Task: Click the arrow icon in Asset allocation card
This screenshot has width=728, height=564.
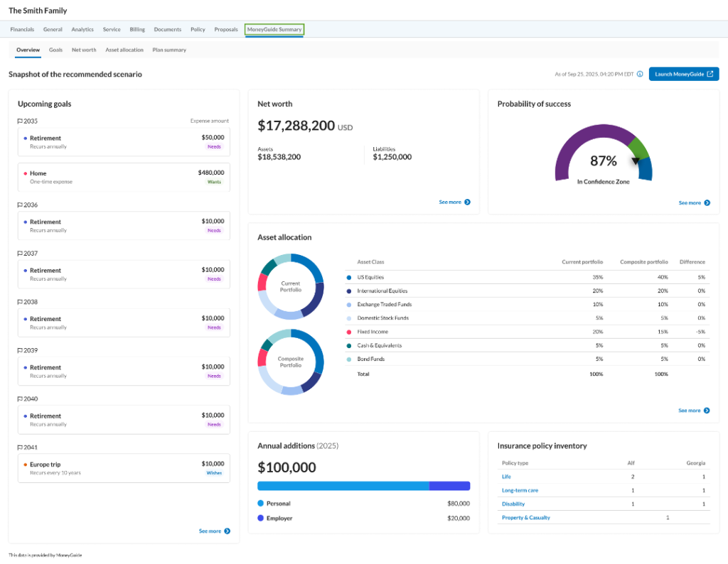Action: 707,411
